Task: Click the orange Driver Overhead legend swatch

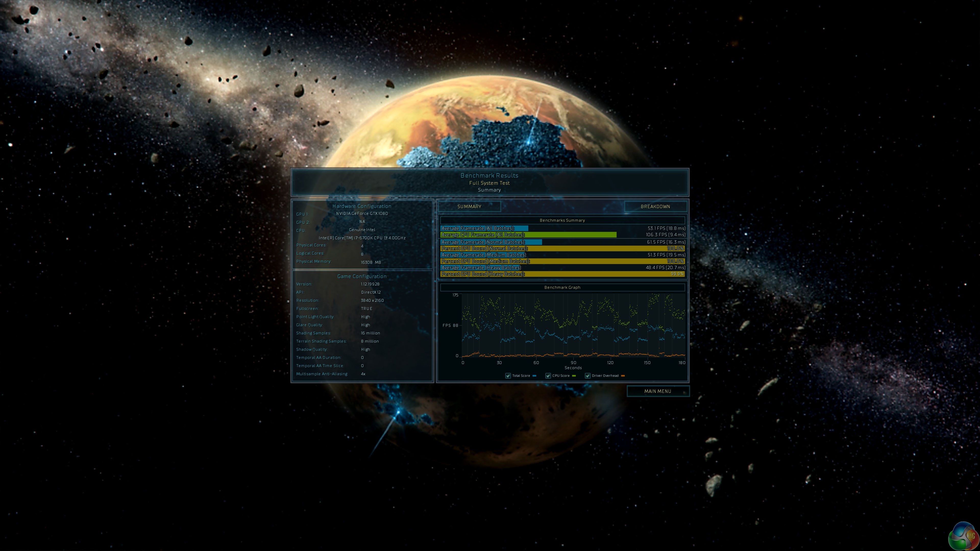Action: click(x=623, y=376)
